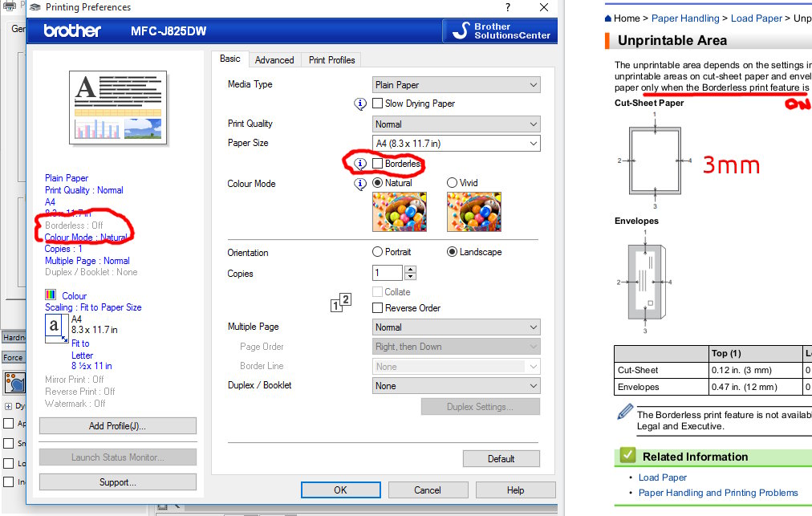
Task: Click 'Print Quality : Normal' summary text
Action: pyautogui.click(x=84, y=190)
